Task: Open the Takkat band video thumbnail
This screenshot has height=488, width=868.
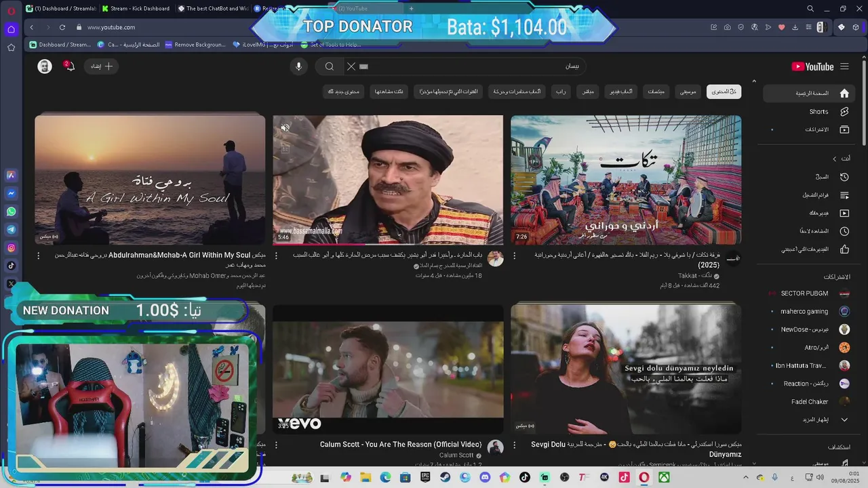Action: [x=626, y=180]
